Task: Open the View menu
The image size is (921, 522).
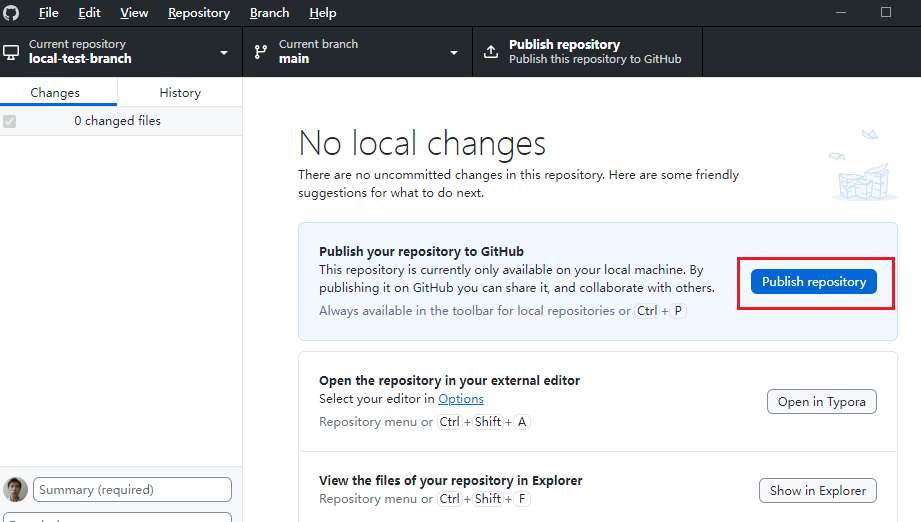Action: [134, 12]
